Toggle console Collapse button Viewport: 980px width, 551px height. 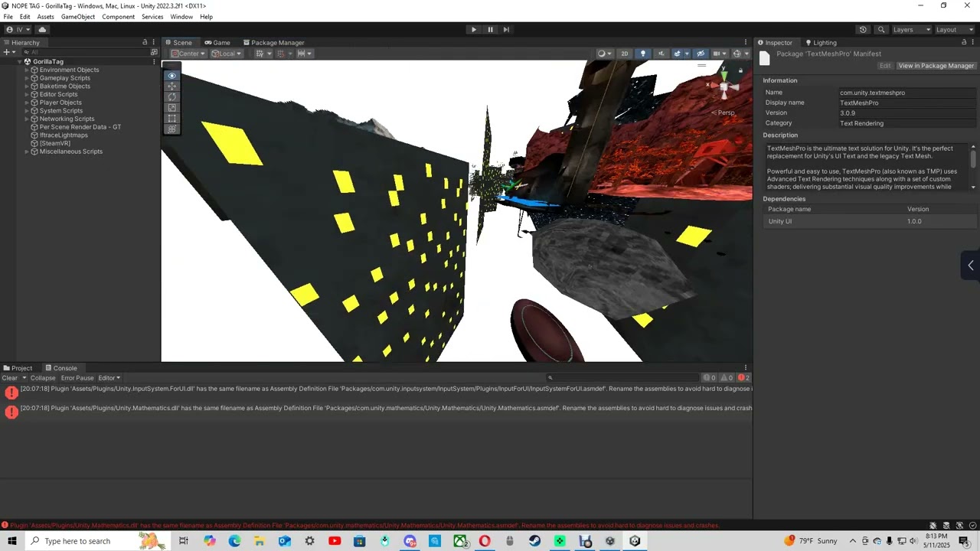pyautogui.click(x=43, y=378)
